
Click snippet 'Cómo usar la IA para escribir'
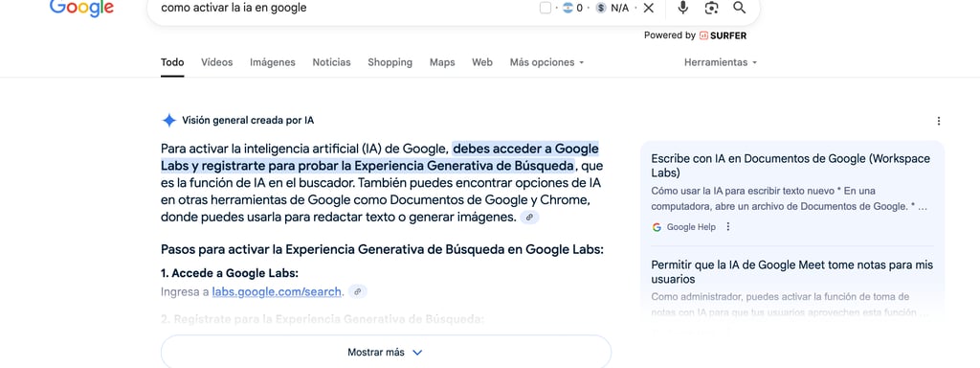pos(789,198)
